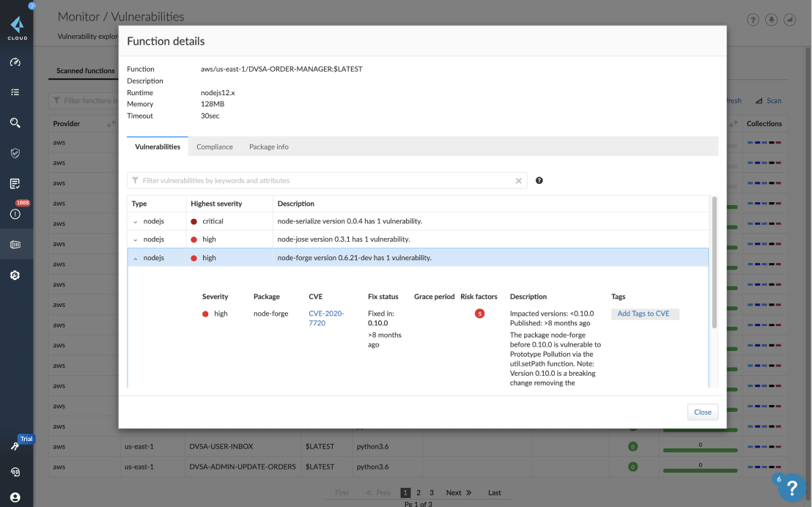
Task: Open the Defend shield icon in sidebar
Action: tap(16, 153)
